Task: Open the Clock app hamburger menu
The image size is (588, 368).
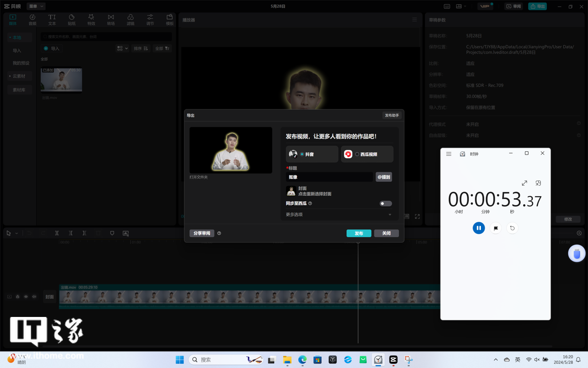Action: (x=448, y=154)
